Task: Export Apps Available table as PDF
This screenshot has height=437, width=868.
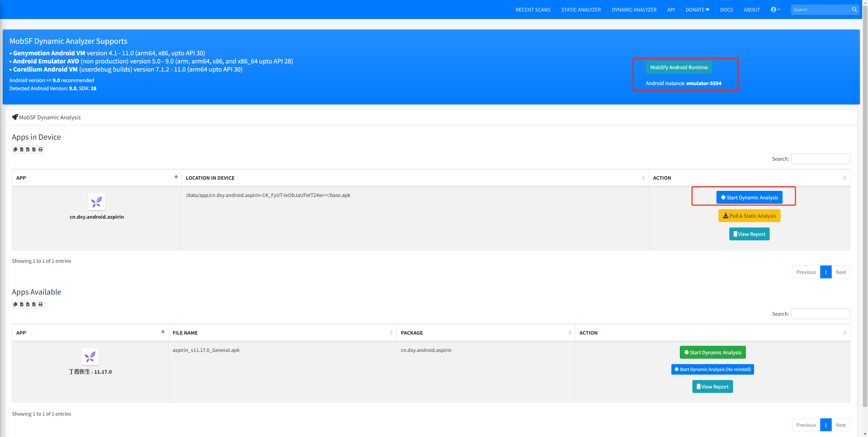Action: pyautogui.click(x=34, y=304)
